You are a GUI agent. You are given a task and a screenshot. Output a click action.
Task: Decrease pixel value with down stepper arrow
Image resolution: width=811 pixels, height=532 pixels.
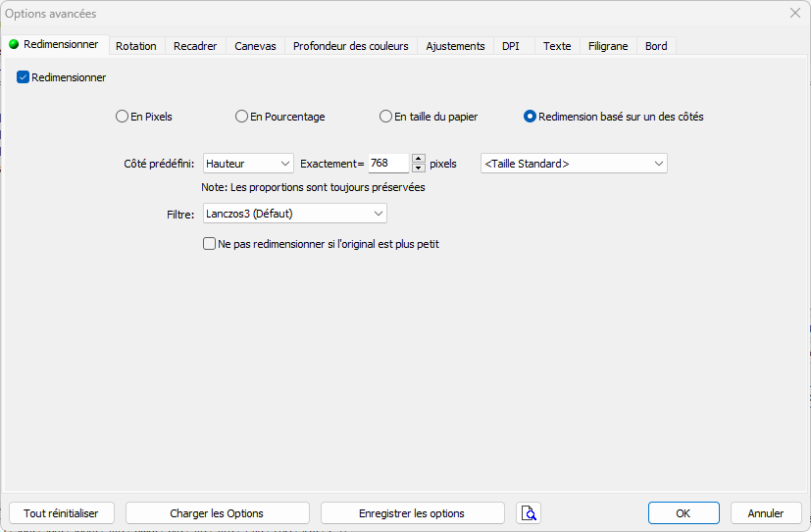419,169
